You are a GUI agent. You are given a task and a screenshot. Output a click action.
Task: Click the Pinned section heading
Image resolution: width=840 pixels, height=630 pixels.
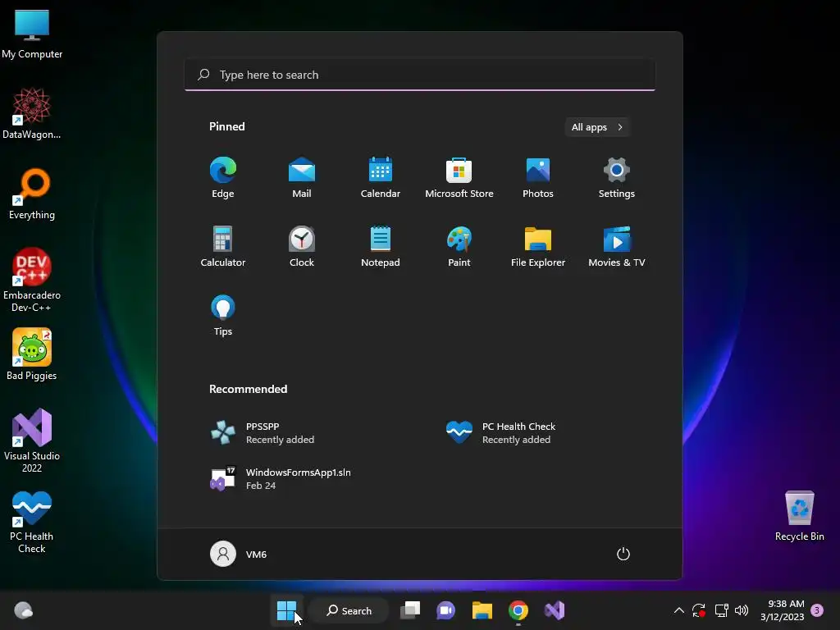click(226, 126)
